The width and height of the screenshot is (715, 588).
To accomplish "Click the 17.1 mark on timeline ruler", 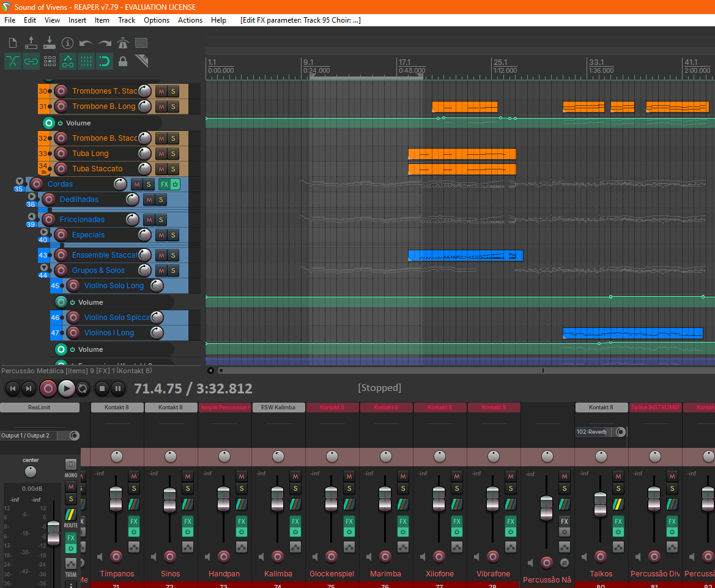I will tap(404, 62).
